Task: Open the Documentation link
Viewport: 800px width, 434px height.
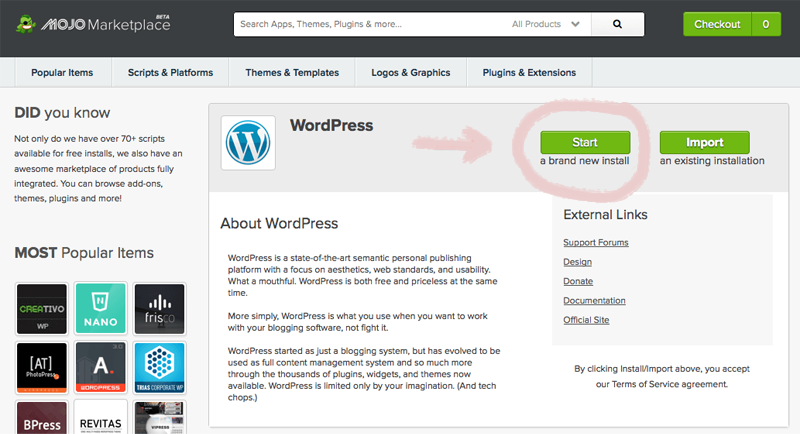Action: [x=594, y=301]
